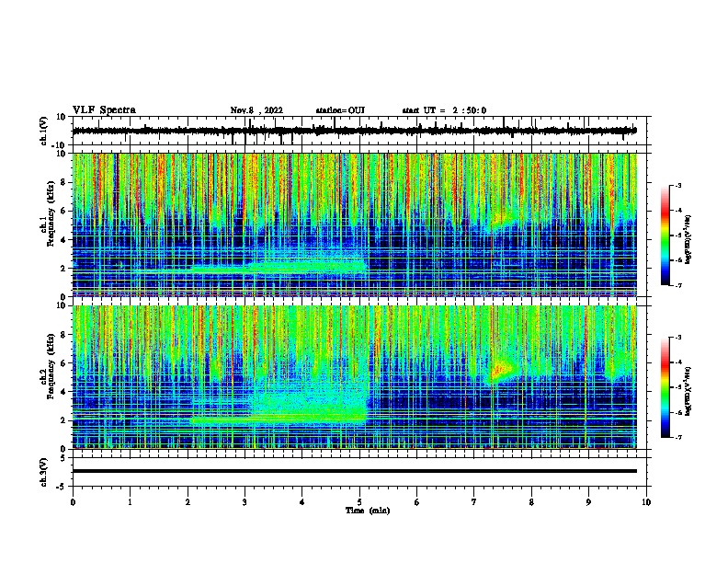Click the "-3" value on ch.1 color bar

point(677,186)
